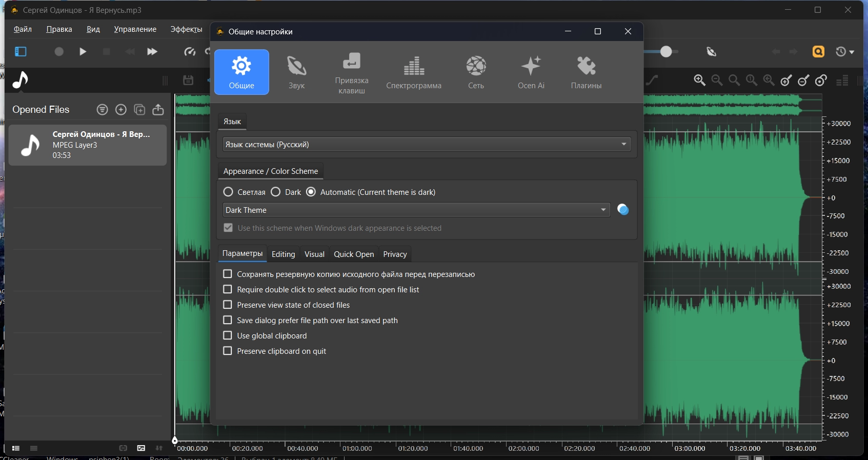Open the Звук settings category

coord(296,72)
